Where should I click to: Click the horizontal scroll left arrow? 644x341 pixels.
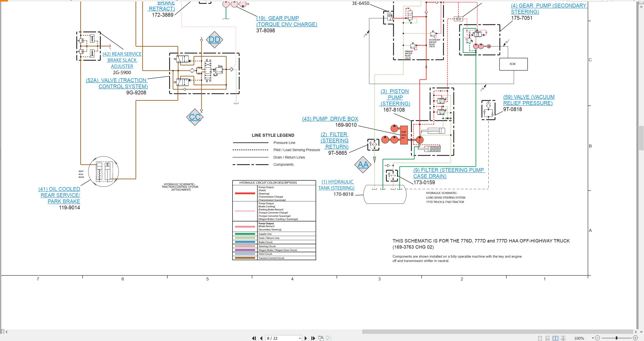tap(7, 332)
